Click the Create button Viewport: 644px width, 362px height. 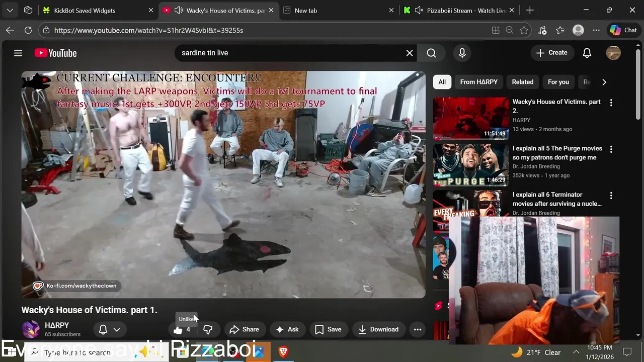[552, 53]
